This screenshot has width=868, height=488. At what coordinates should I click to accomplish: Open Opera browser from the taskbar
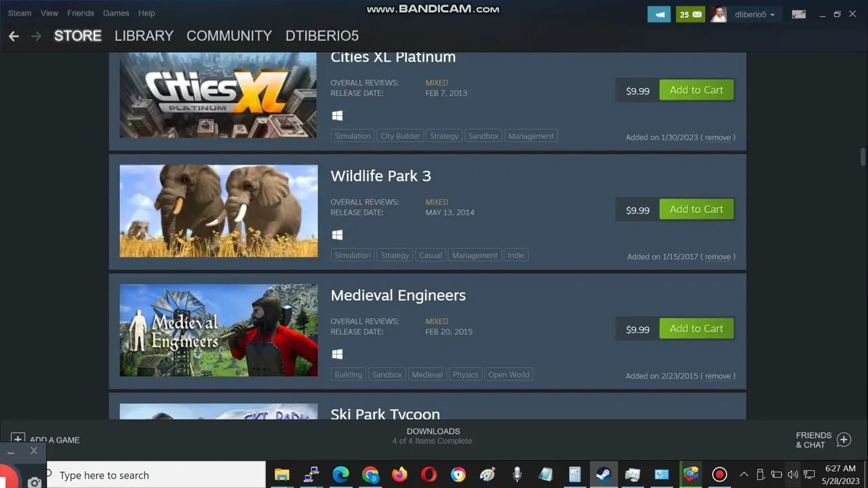[x=429, y=474]
